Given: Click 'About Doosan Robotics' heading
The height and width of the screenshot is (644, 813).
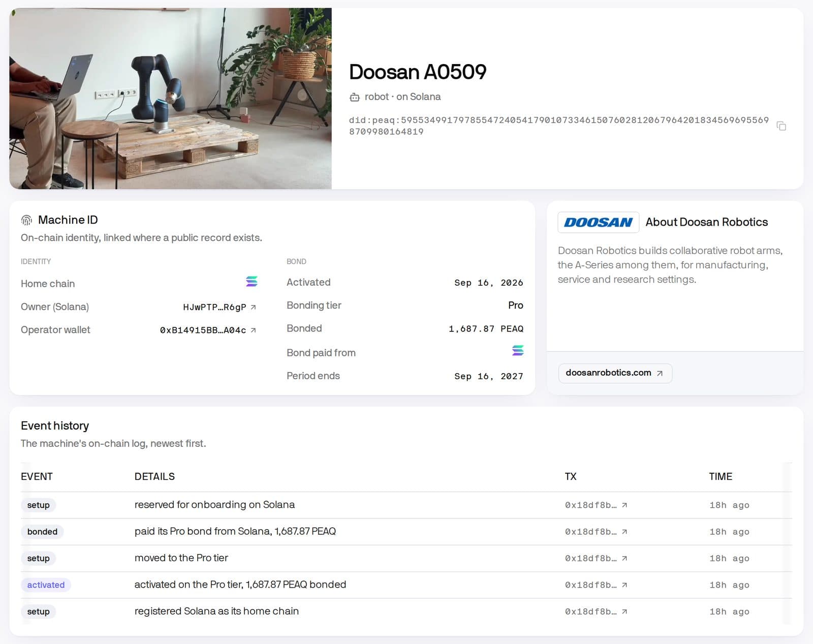Looking at the screenshot, I should (x=706, y=222).
